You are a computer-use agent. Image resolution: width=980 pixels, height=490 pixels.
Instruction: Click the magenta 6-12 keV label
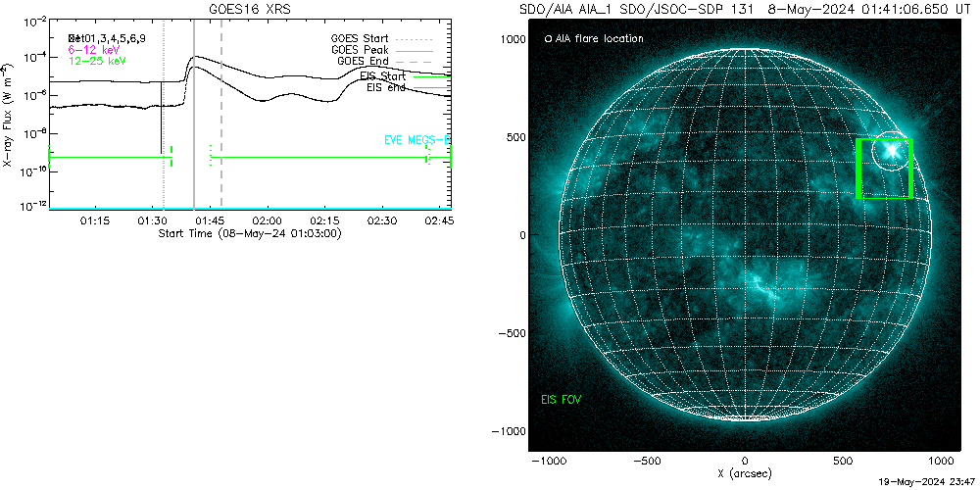pos(94,49)
